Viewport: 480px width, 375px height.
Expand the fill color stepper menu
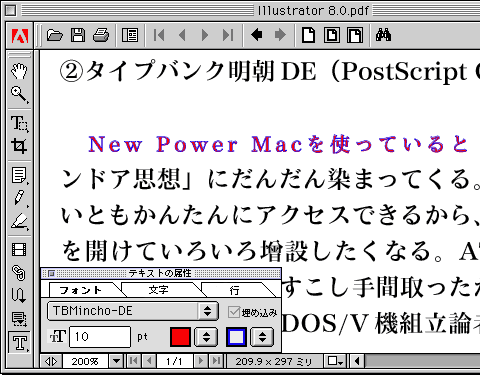click(206, 337)
